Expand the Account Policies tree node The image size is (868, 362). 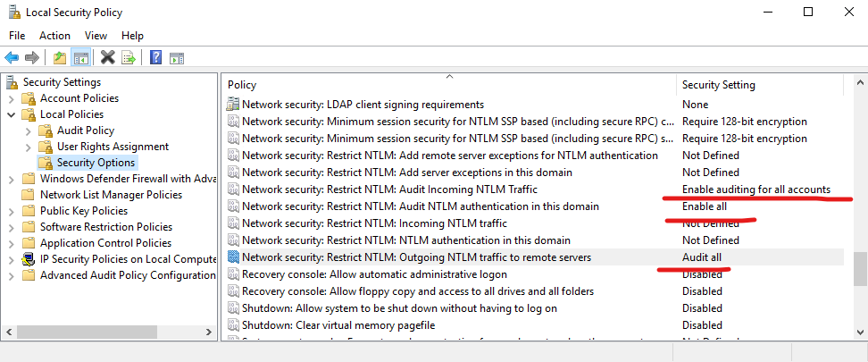[11, 98]
